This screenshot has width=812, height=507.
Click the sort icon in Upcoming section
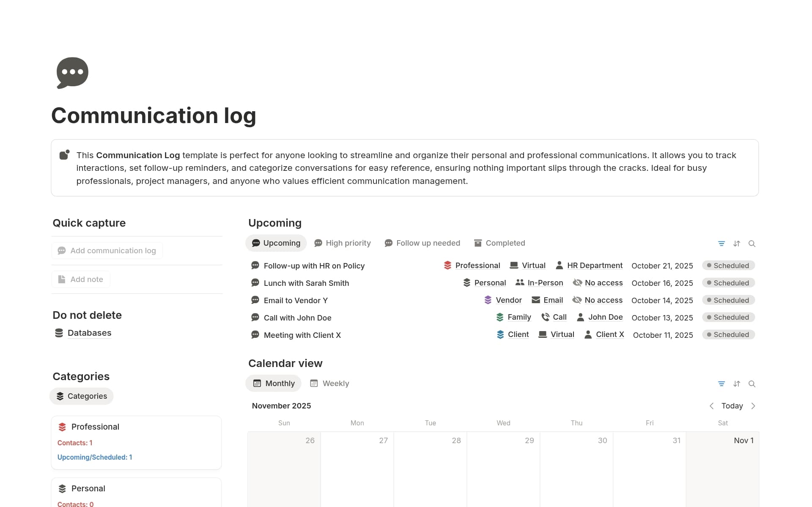tap(737, 244)
